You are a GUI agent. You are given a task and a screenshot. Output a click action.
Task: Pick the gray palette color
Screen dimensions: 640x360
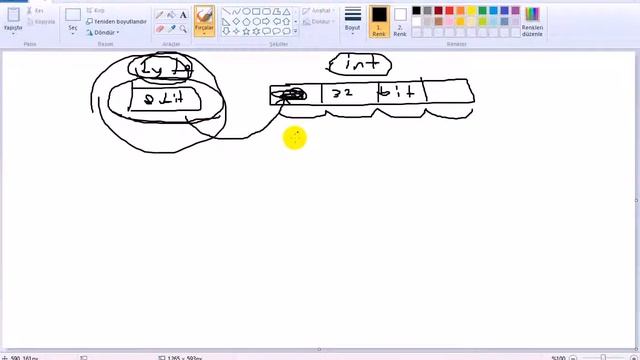tap(428, 11)
